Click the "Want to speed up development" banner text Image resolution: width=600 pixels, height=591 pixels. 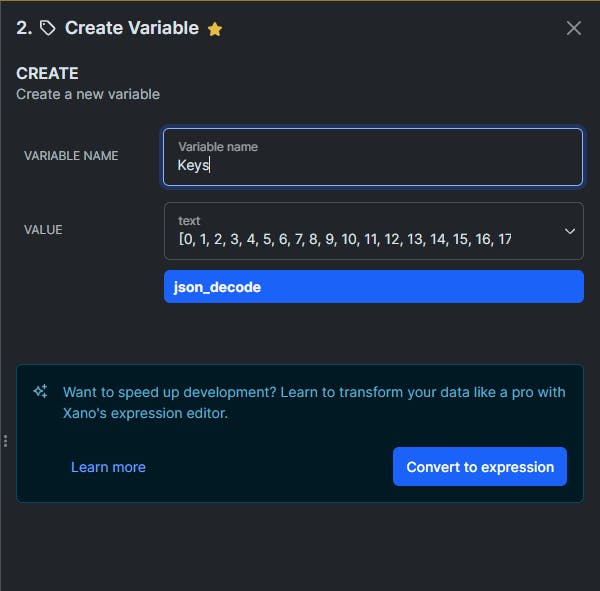click(x=314, y=392)
